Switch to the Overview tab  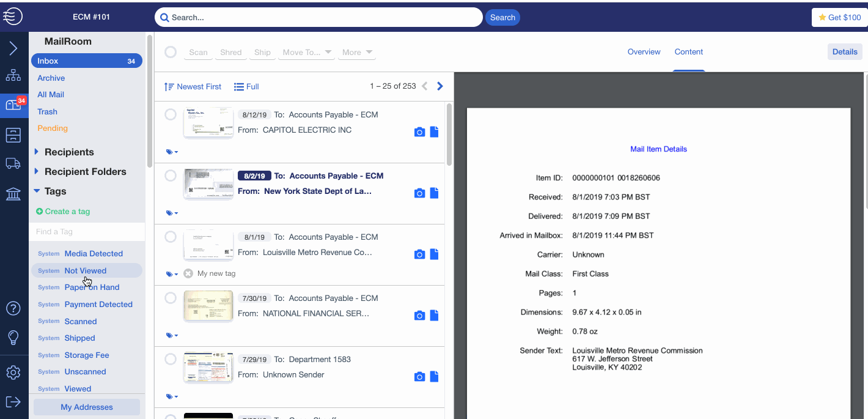click(644, 52)
